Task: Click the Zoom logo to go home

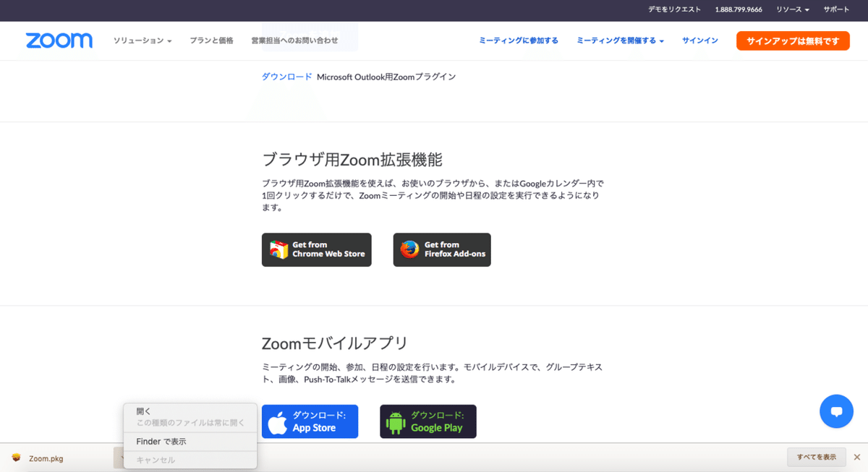Action: (x=59, y=40)
